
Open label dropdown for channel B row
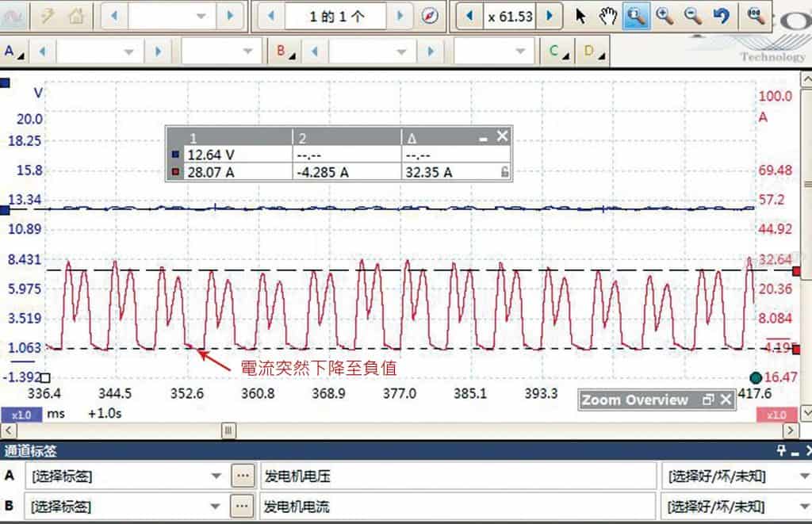point(216,507)
